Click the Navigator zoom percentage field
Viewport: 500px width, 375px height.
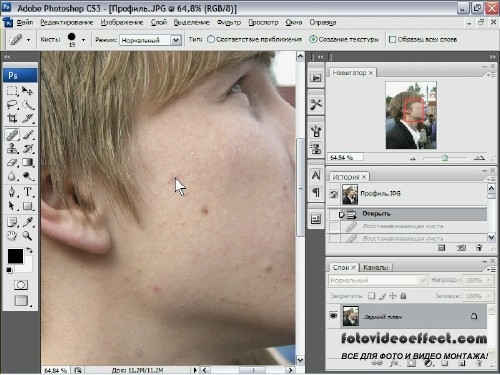[345, 157]
